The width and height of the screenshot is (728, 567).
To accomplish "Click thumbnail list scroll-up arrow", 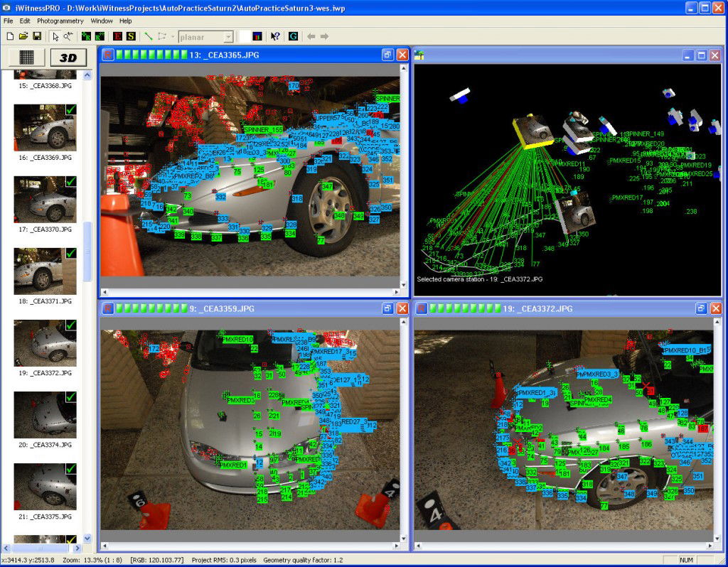I will (x=87, y=75).
